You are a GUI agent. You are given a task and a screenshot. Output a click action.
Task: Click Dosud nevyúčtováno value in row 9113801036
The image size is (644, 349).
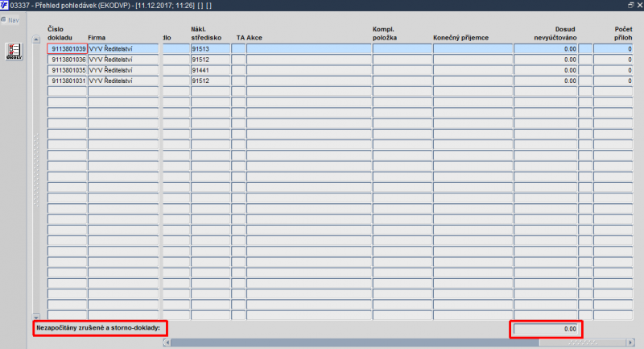tap(546, 59)
